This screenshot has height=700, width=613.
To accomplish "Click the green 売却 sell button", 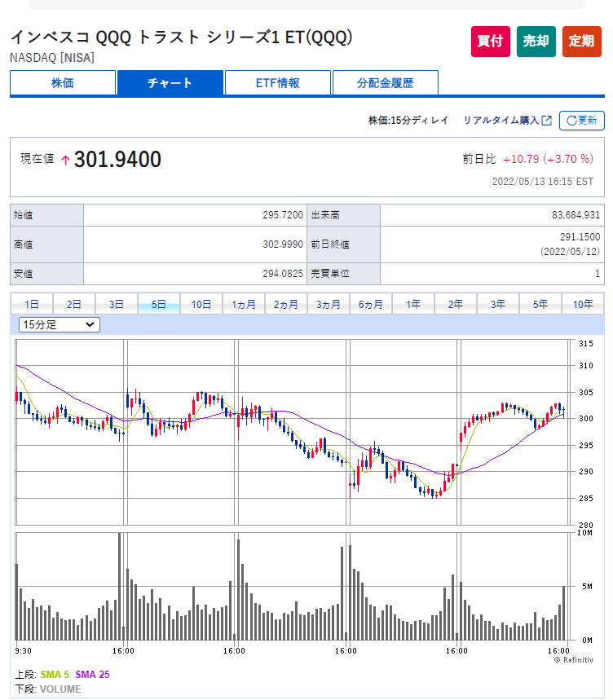I will (536, 41).
